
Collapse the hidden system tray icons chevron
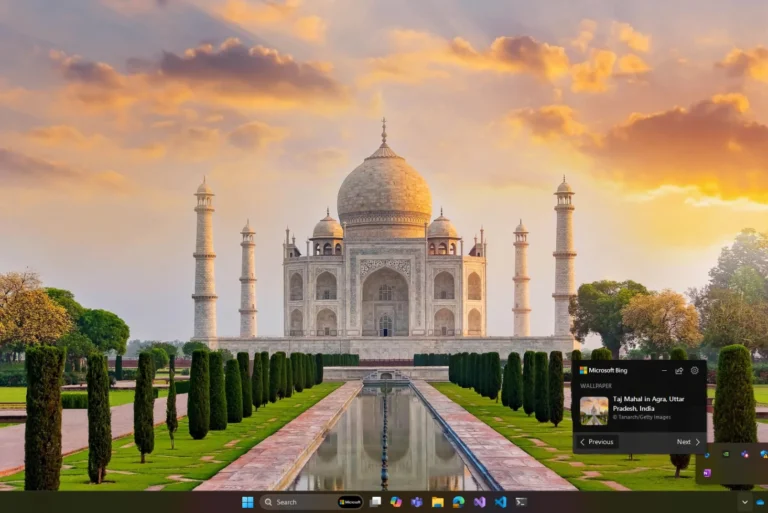tap(744, 502)
